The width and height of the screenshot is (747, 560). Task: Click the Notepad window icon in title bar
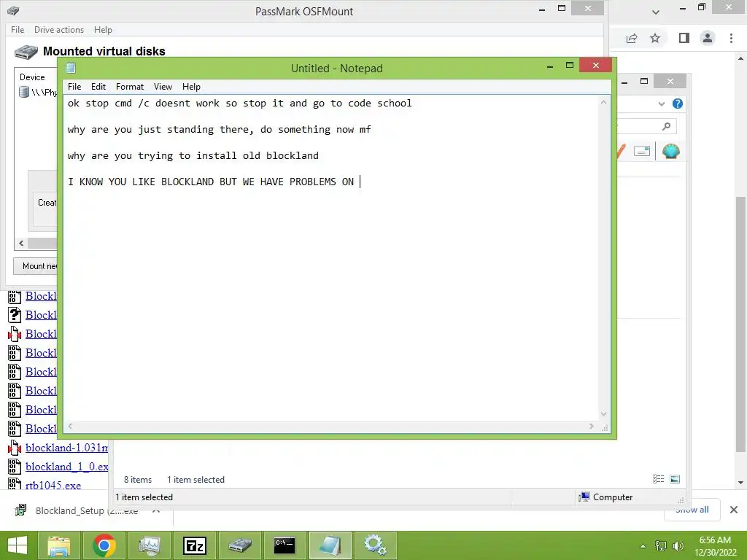pos(71,68)
